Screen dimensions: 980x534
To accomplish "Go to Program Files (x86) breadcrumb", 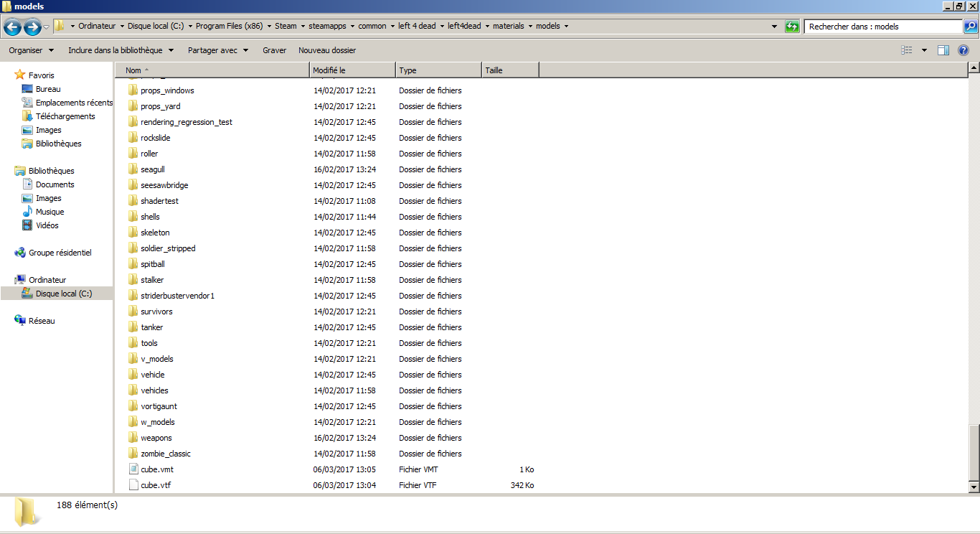I will (x=229, y=27).
